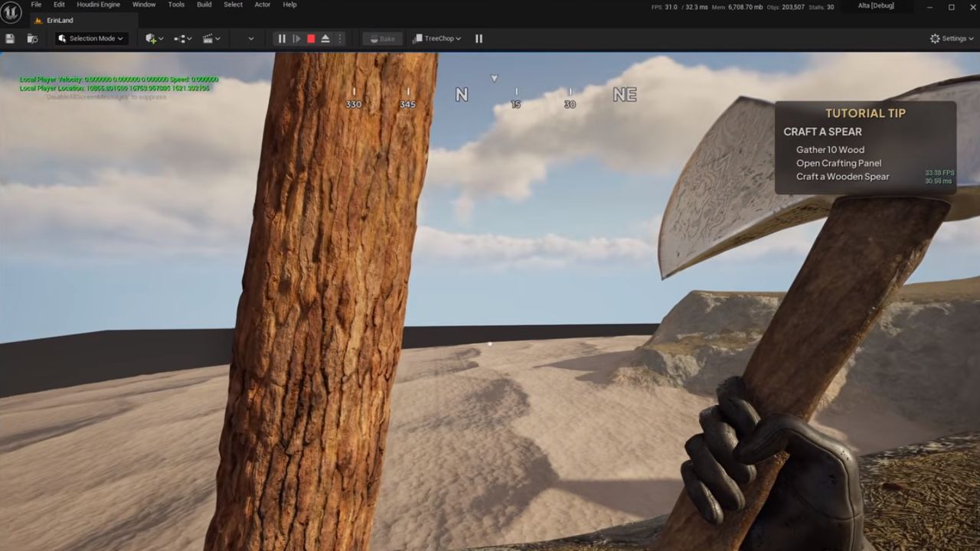Open the cinematics clapperboard dropdown
The width and height of the screenshot is (980, 551).
pyautogui.click(x=211, y=38)
